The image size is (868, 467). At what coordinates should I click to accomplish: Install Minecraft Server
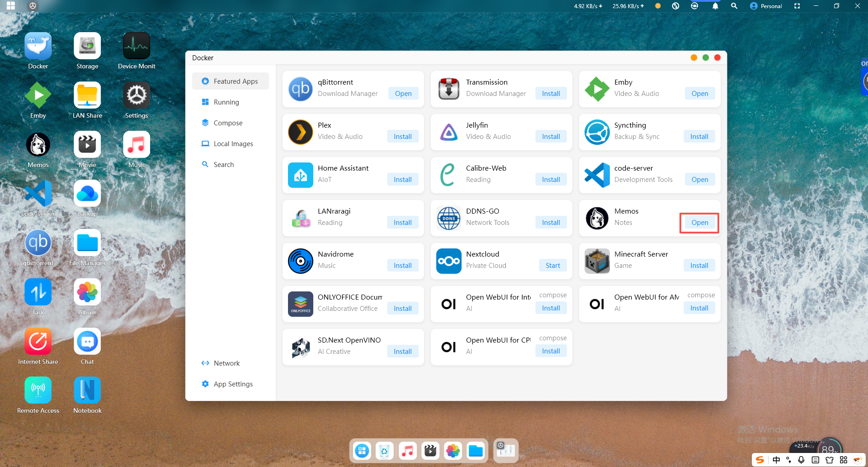click(699, 266)
